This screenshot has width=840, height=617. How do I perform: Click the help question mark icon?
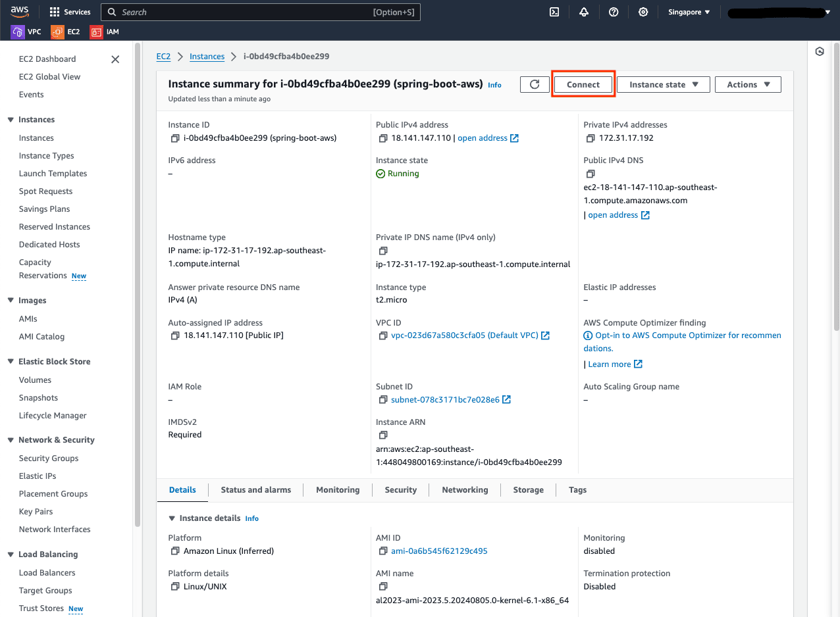point(614,12)
